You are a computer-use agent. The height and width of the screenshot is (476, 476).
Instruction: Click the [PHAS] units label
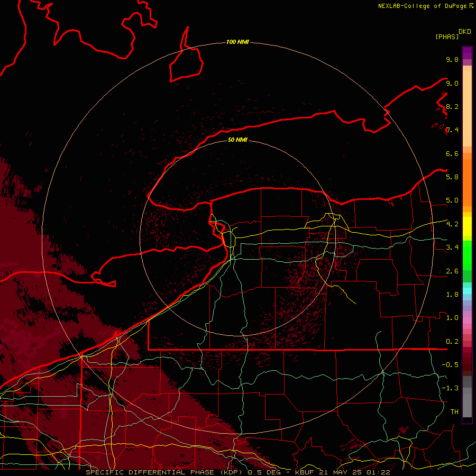[447, 36]
